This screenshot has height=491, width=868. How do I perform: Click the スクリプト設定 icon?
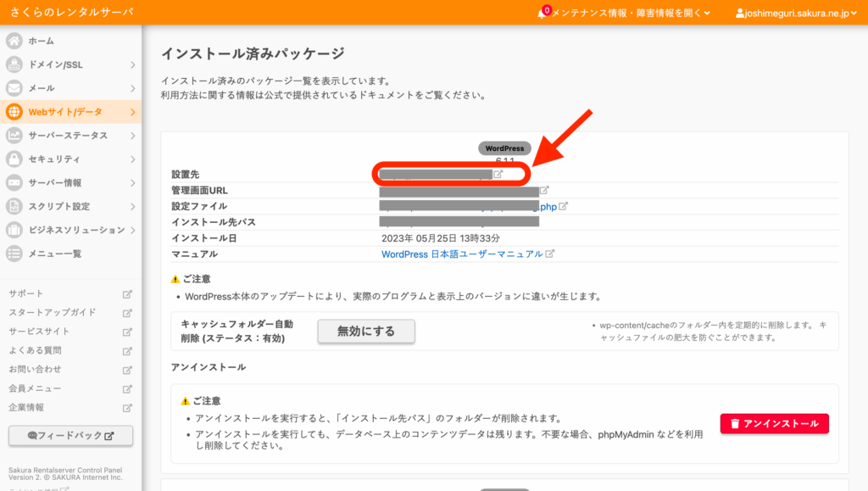click(x=14, y=207)
